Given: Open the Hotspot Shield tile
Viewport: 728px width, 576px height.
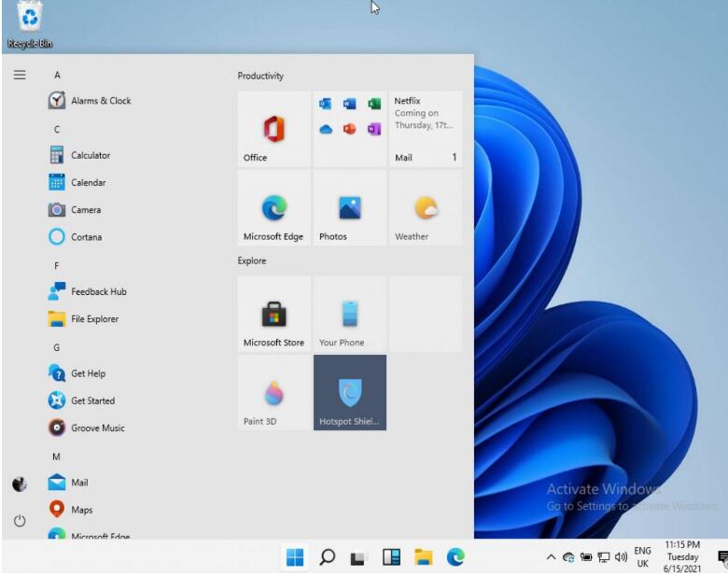Looking at the screenshot, I should [350, 392].
